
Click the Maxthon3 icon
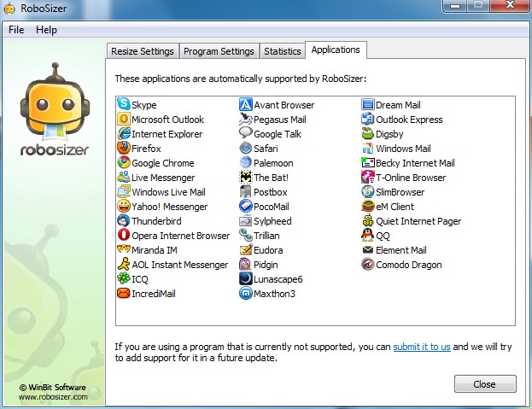[246, 294]
